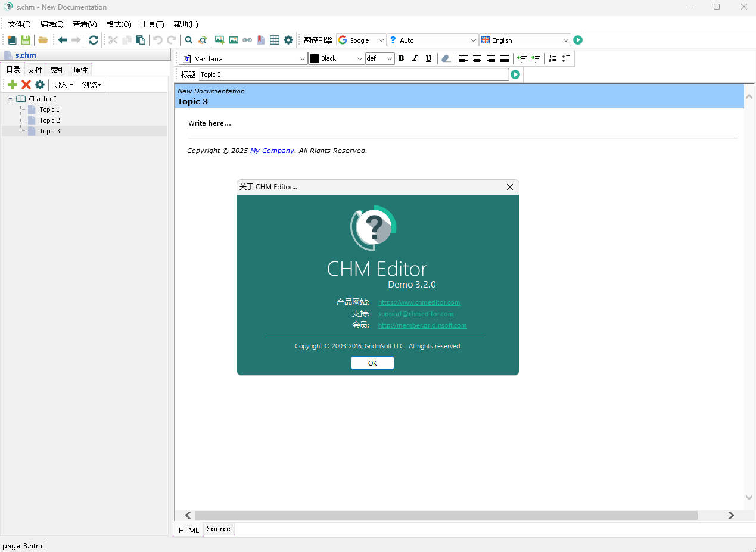Open the English target language dropdown
This screenshot has width=756, height=552.
pos(525,40)
